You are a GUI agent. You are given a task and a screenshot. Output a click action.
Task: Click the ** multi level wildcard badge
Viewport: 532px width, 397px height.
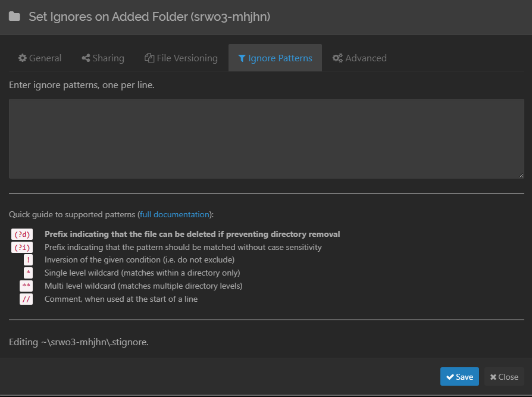26,286
